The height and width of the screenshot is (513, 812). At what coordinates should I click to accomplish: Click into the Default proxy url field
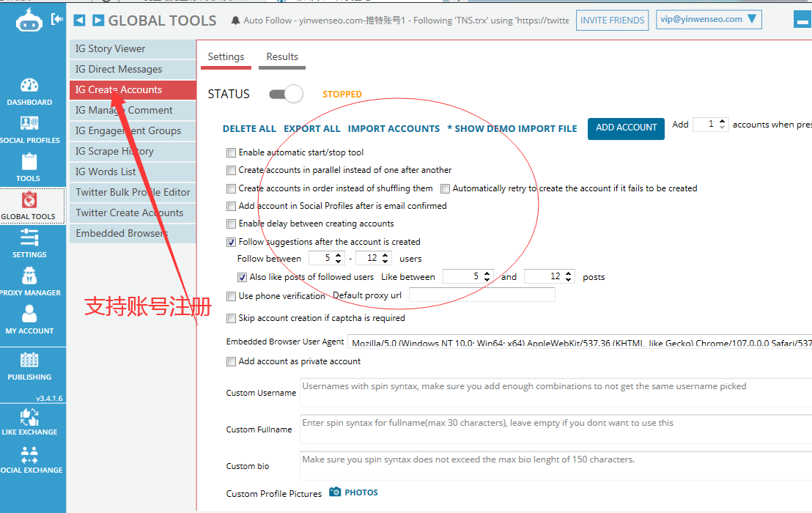481,295
